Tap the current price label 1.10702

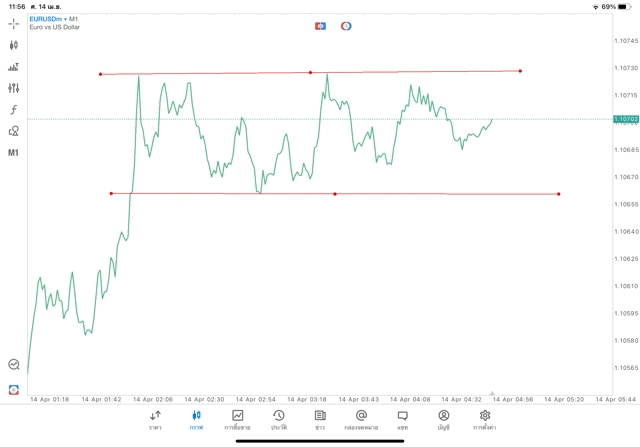[625, 119]
